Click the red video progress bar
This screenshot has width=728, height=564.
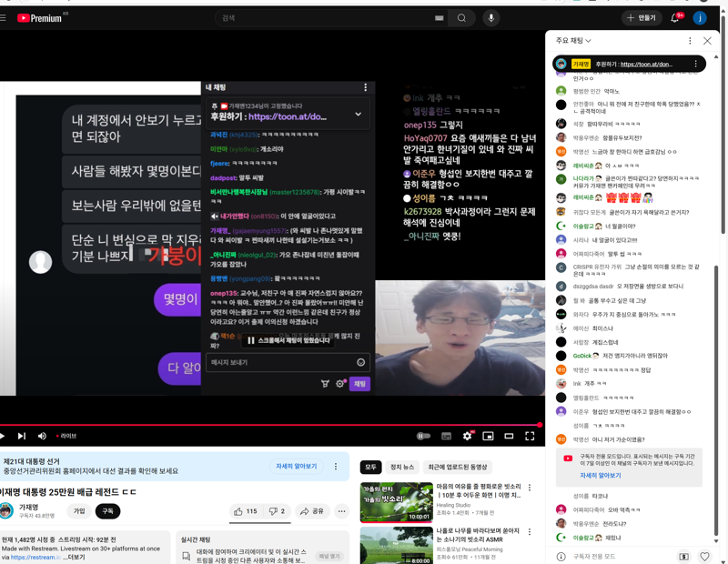point(269,425)
